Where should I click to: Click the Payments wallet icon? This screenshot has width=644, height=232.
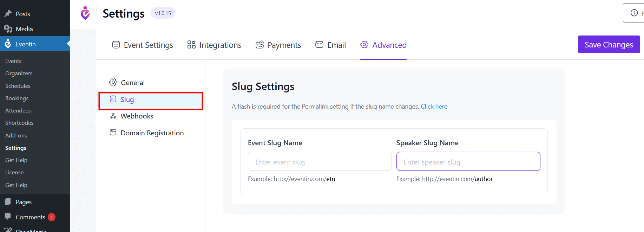[259, 45]
